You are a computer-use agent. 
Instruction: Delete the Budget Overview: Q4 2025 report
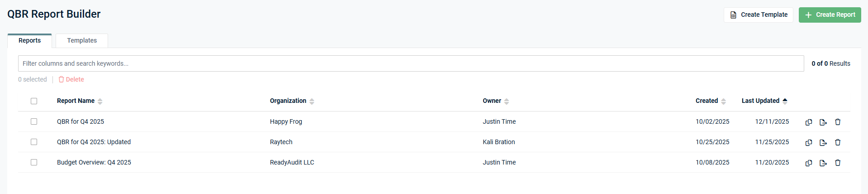click(838, 163)
